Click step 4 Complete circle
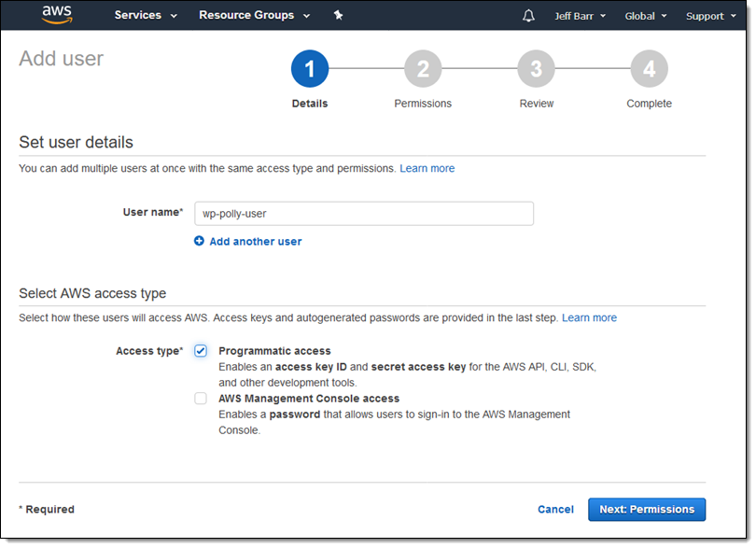The width and height of the screenshot is (756, 548). 649,69
